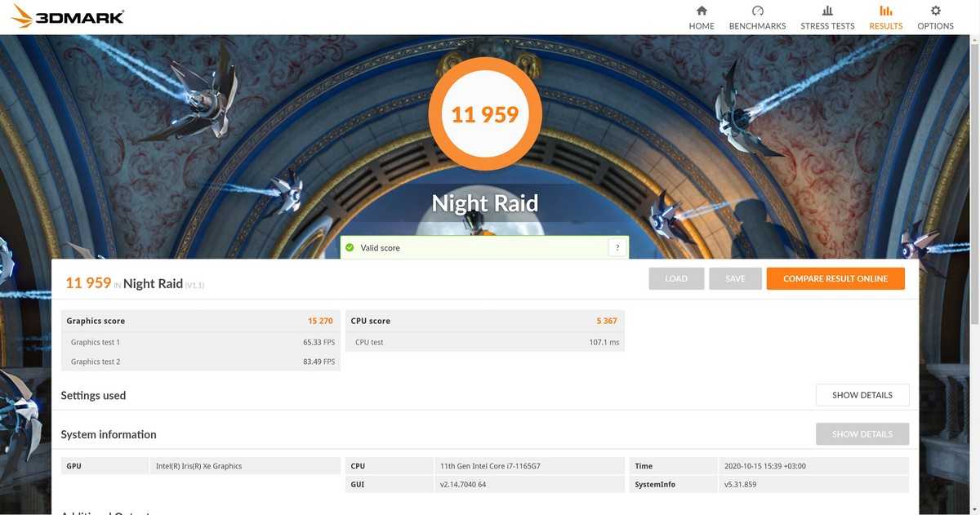Click the Graphics test 2 row
Image resolution: width=980 pixels, height=515 pixels.
tap(200, 362)
